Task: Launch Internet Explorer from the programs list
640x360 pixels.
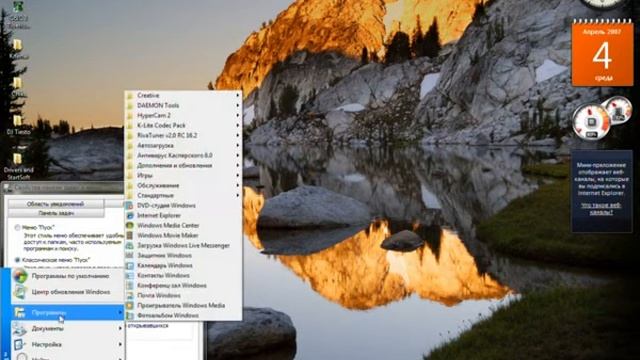Action: [183, 215]
